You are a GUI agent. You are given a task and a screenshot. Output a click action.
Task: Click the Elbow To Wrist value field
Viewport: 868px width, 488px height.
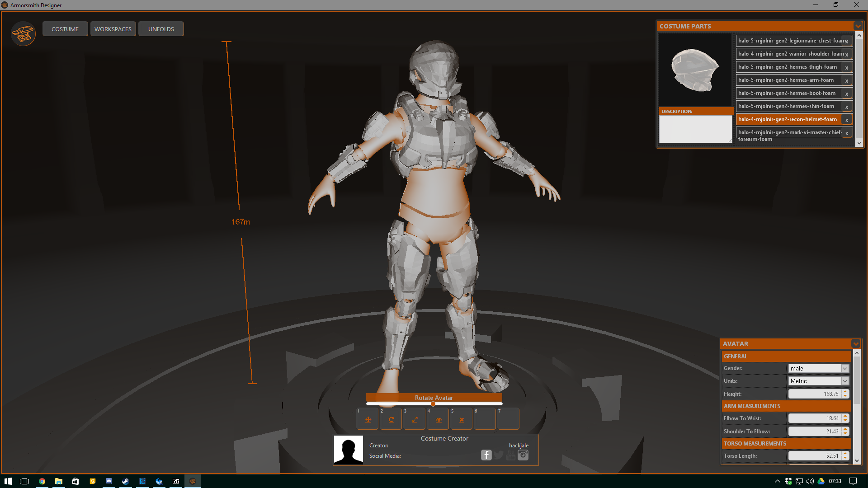coord(815,418)
